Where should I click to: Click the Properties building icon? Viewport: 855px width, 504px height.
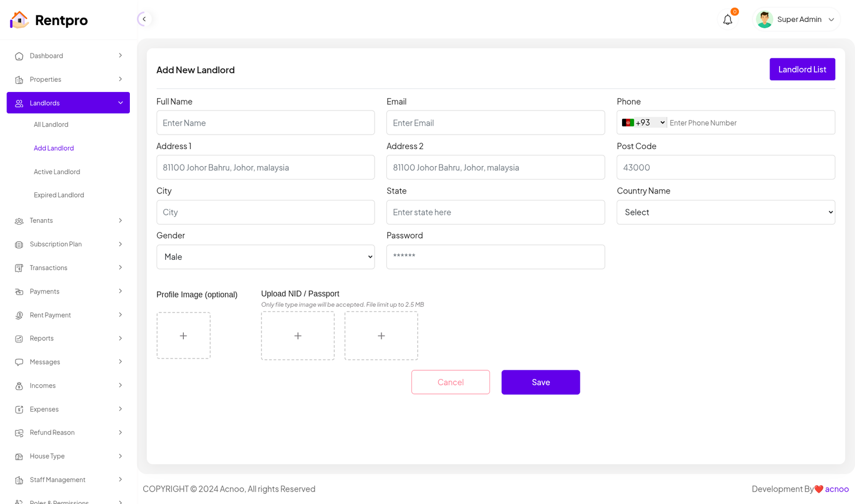pos(19,80)
